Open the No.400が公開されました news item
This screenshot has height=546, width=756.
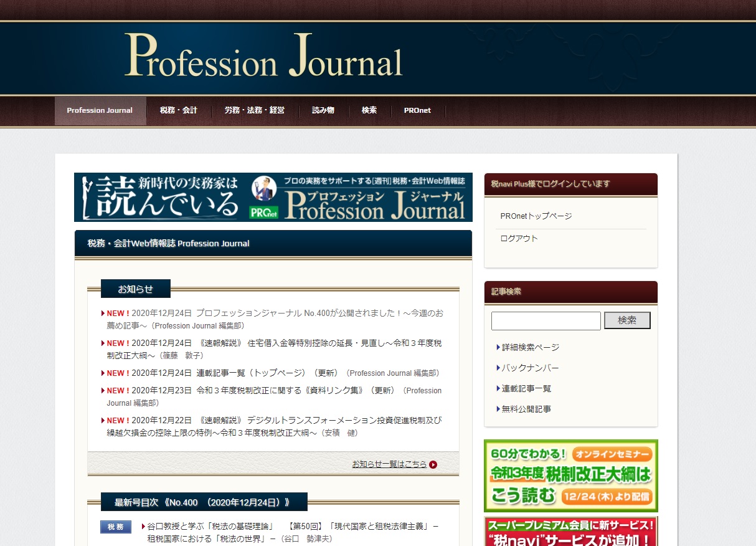pyautogui.click(x=275, y=319)
